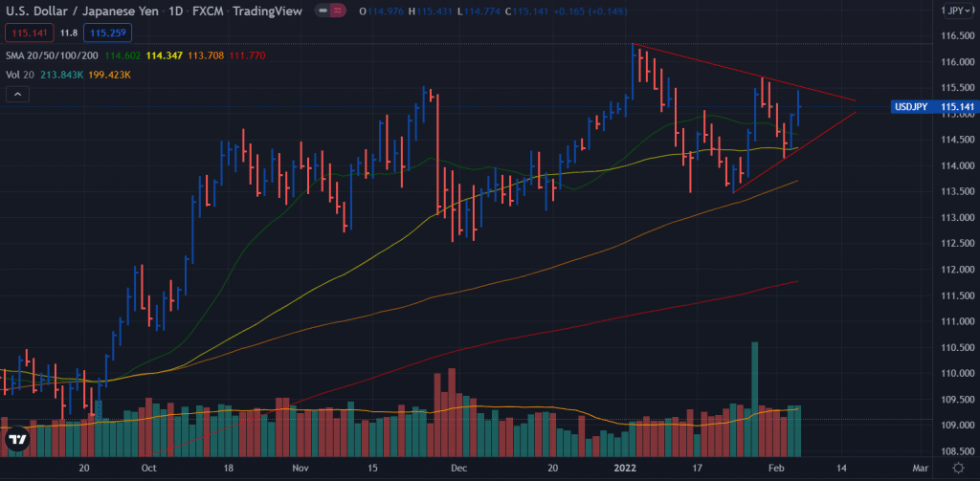Select the Vol 20 indicator legend
The image size is (980, 481).
coord(18,75)
